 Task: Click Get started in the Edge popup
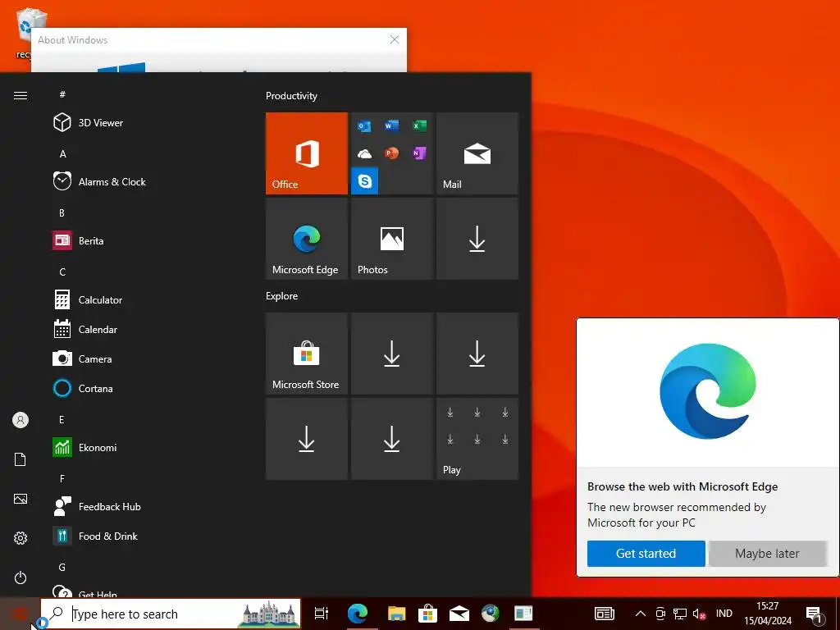[646, 554]
